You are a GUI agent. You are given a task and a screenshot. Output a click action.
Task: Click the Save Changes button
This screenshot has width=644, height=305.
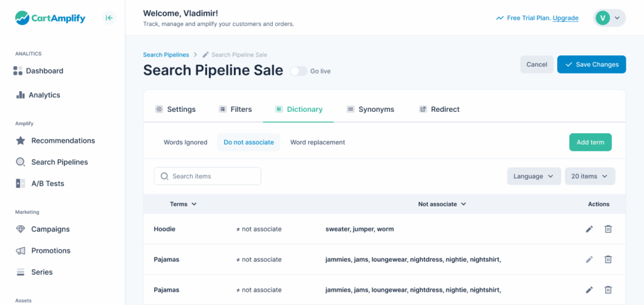coord(591,64)
